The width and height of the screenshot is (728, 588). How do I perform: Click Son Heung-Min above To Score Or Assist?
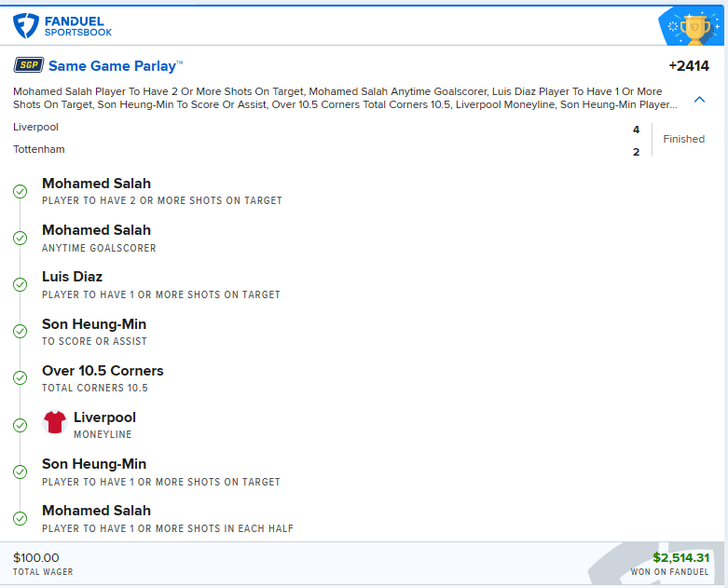[94, 324]
